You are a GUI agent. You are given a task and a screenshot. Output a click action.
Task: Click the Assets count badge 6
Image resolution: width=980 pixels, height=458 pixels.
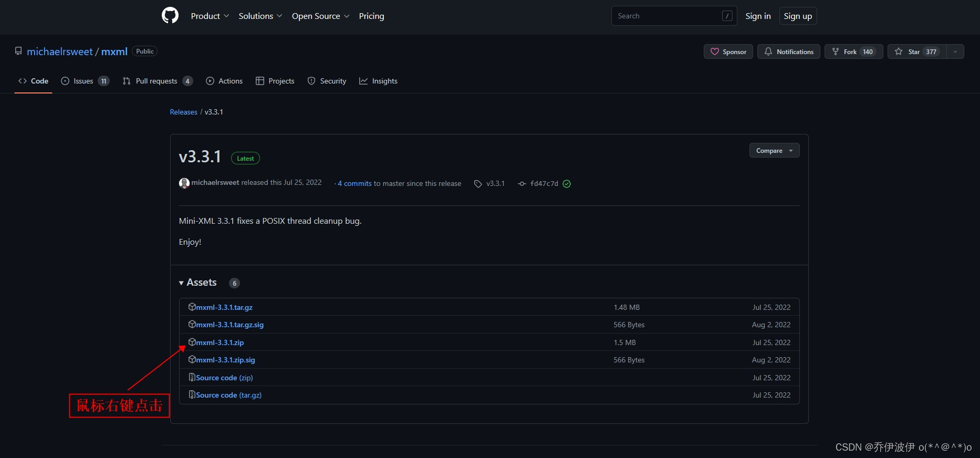pyautogui.click(x=235, y=283)
